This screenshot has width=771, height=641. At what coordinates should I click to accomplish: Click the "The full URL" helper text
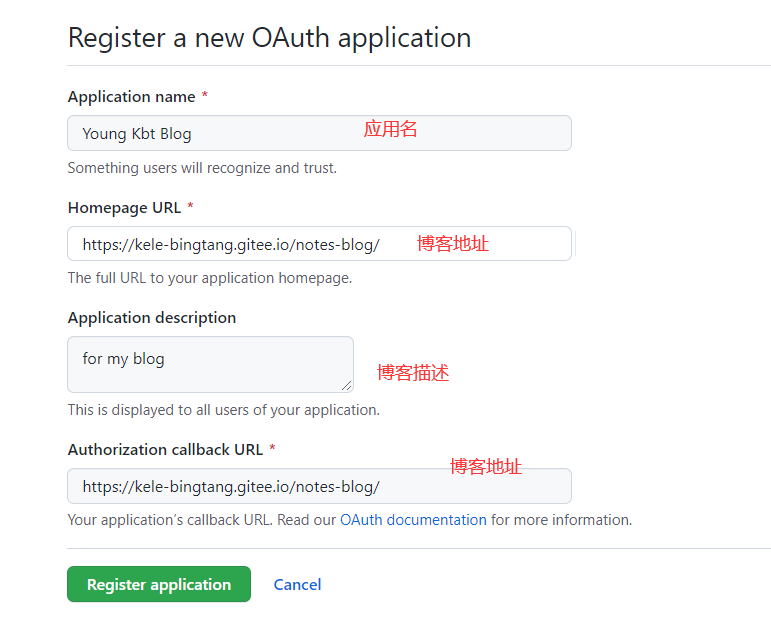click(x=209, y=278)
